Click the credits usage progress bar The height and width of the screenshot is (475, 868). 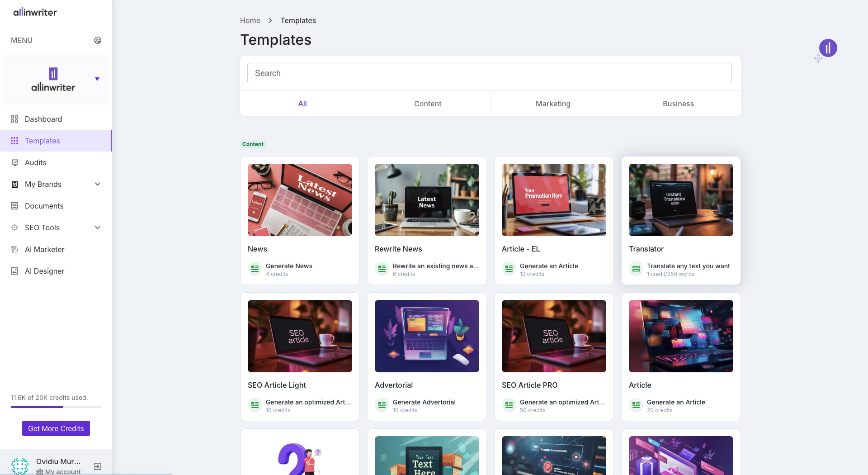[56, 407]
